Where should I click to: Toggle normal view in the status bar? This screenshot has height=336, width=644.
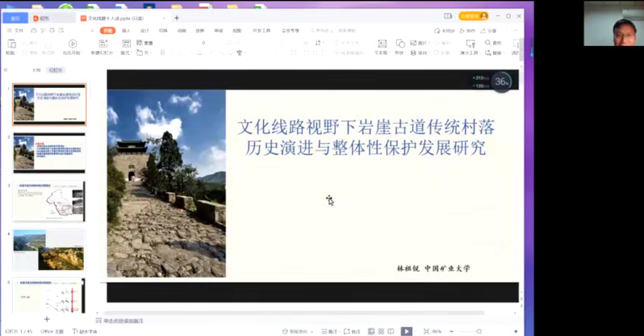pyautogui.click(x=371, y=331)
